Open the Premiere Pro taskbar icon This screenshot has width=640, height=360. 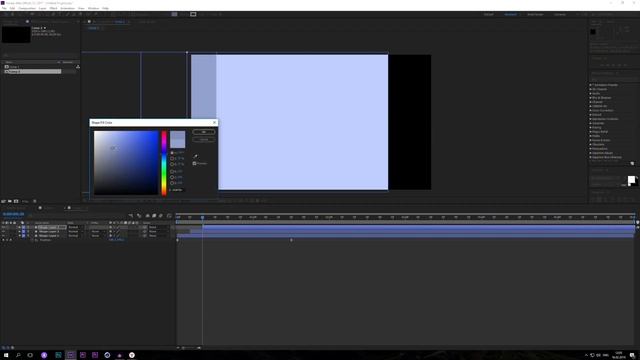83,355
